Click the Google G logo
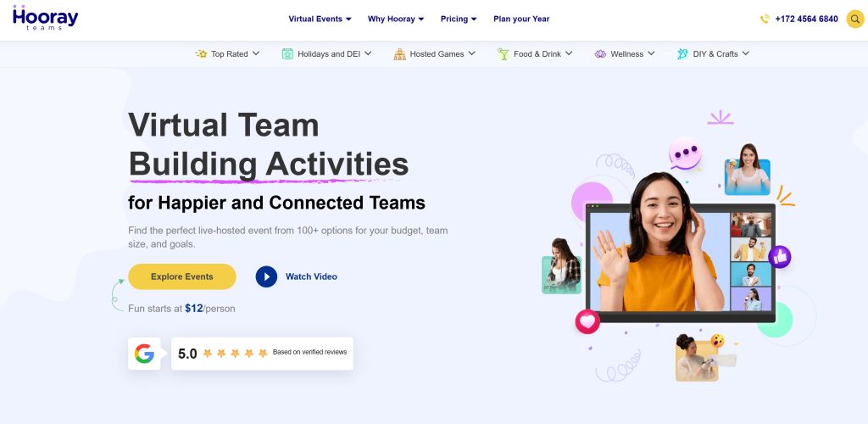This screenshot has height=424, width=868. (144, 354)
